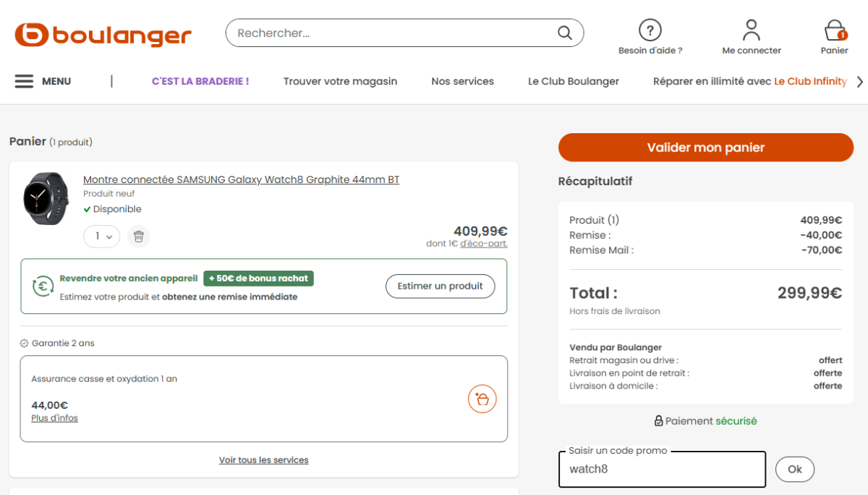
Task: Open Le Club Boulanger
Action: 574,81
